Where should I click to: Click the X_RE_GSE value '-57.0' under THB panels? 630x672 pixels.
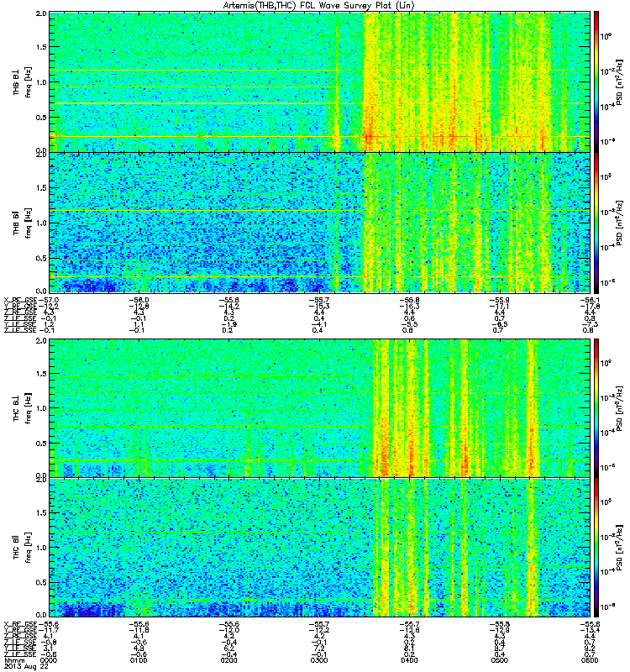coord(49,300)
